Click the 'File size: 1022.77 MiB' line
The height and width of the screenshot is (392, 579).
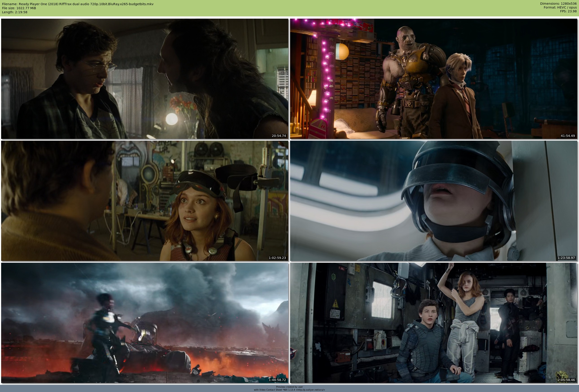pyautogui.click(x=19, y=8)
